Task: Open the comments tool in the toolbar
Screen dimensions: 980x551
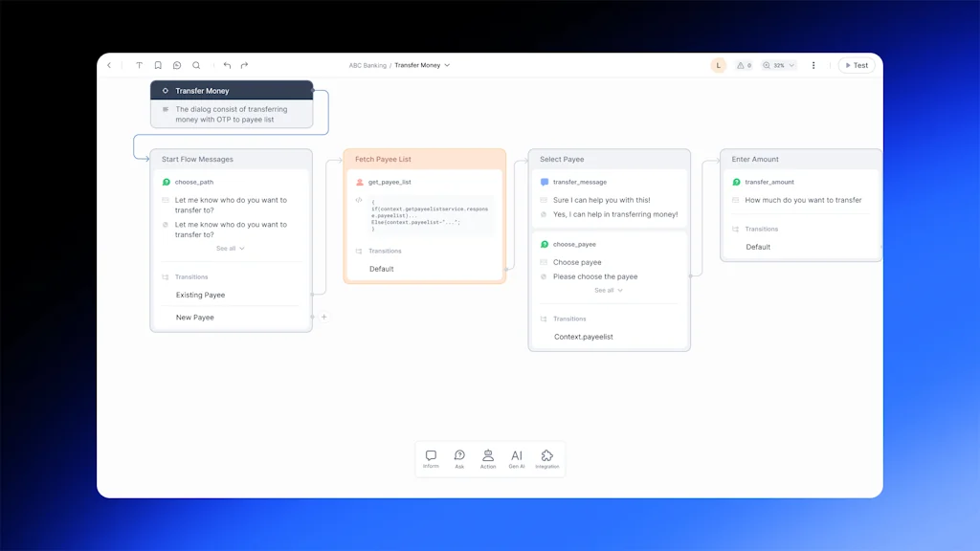Action: coord(177,65)
